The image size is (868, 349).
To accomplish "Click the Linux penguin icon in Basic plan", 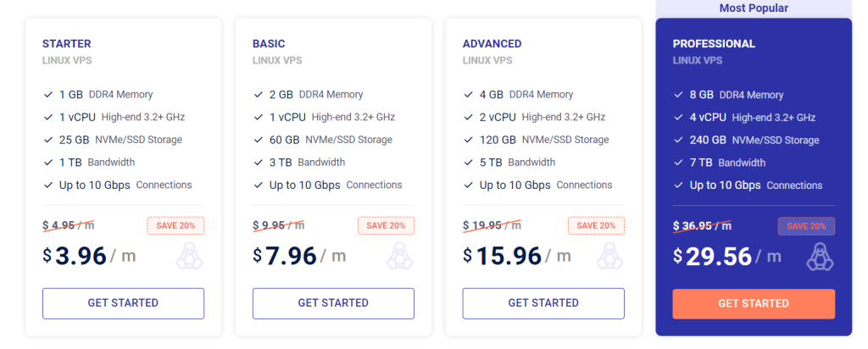I will pyautogui.click(x=399, y=256).
